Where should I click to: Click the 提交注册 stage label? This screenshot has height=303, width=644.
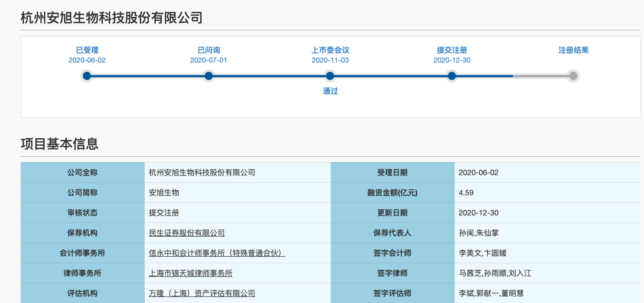coord(452,50)
